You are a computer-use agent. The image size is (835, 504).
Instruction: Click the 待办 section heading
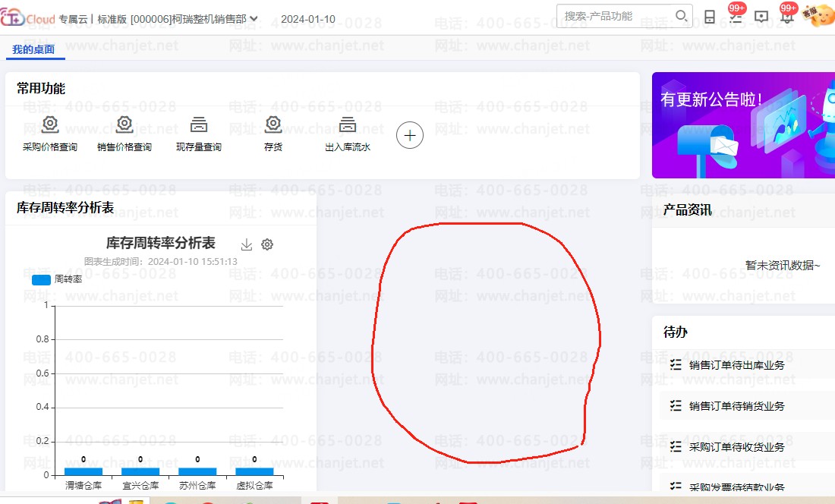click(x=676, y=332)
